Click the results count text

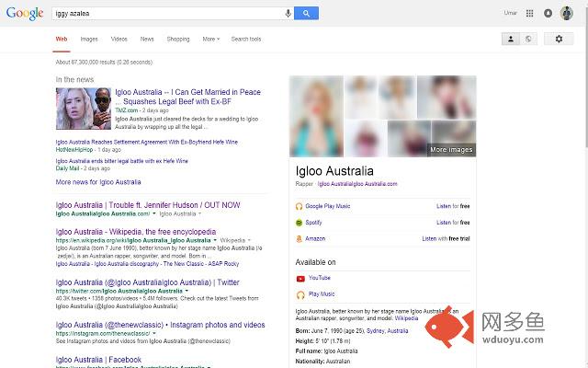[x=104, y=63]
